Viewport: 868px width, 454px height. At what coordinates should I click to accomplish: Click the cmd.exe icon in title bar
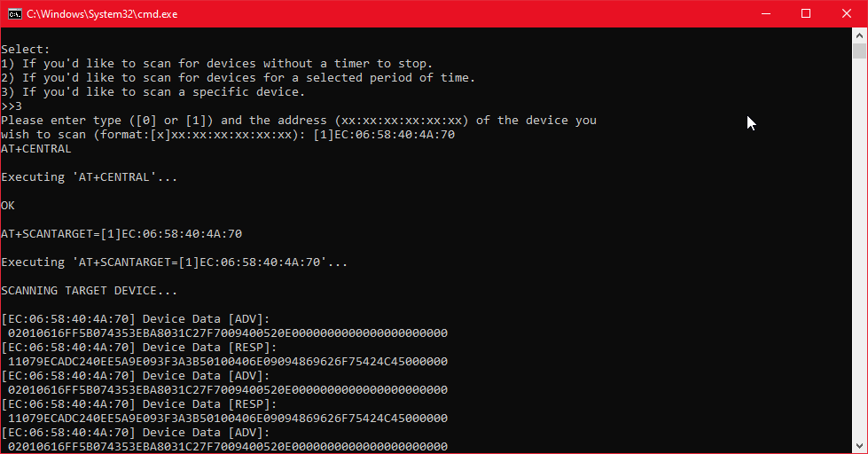click(14, 14)
